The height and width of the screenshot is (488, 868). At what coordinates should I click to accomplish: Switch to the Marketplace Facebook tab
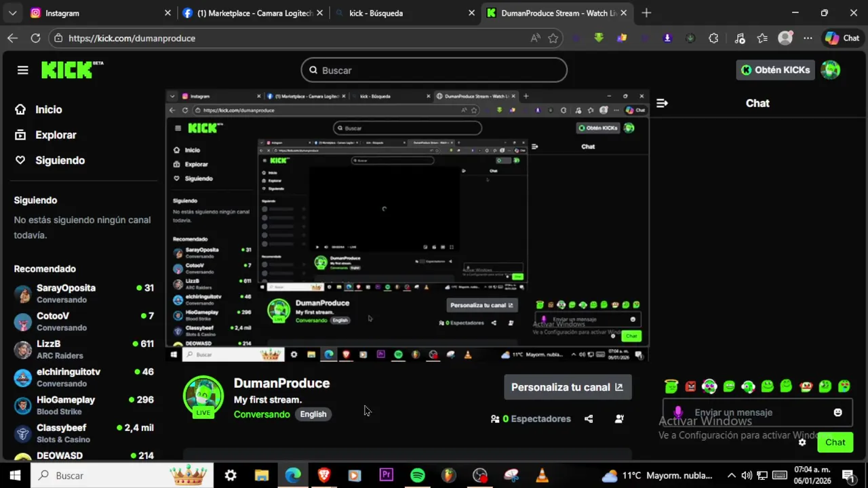click(254, 13)
